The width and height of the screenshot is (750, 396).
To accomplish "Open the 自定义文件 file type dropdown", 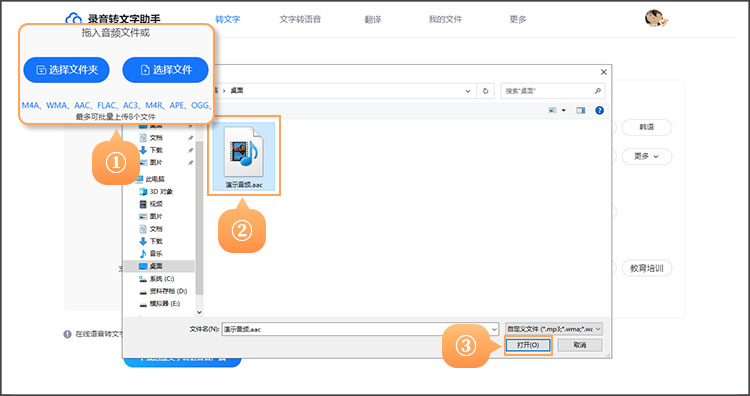I will (553, 330).
